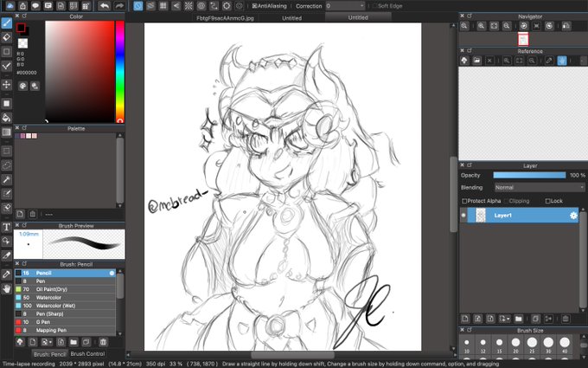
Task: Open the add layer dropdown in Layer panel
Action: click(504, 319)
